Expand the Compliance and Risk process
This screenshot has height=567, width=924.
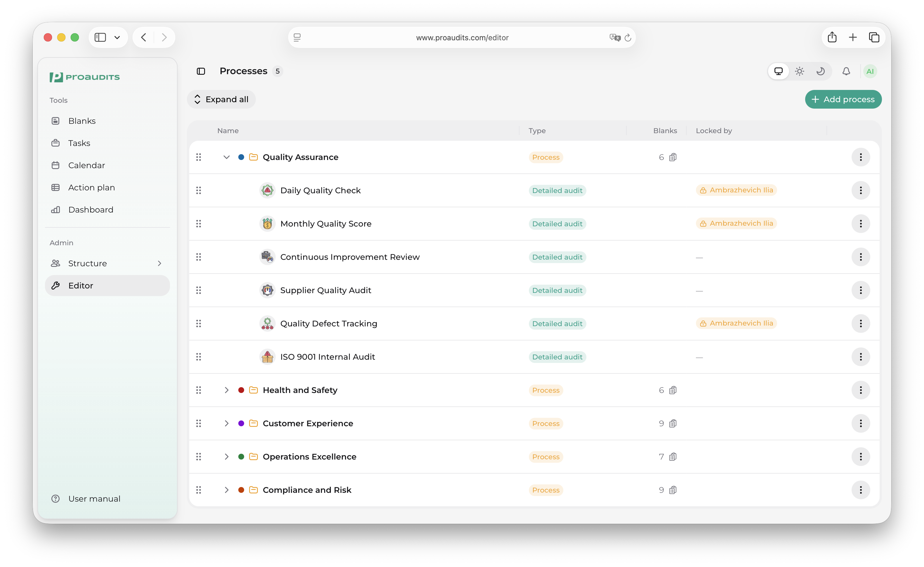pos(227,490)
